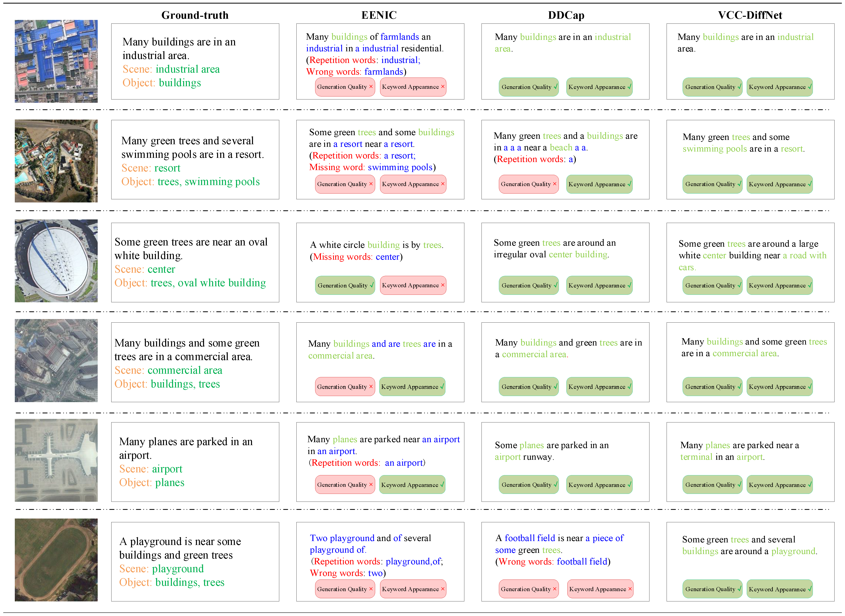Select the text 'Object: planes'
Image resolution: width=845 pixels, height=616 pixels.
pos(152,483)
